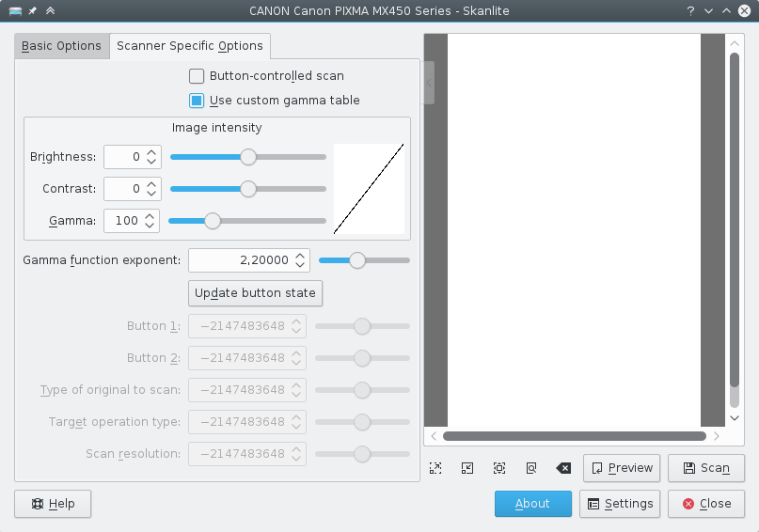This screenshot has width=759, height=532.
Task: Click the zoom out preview icon
Action: [x=467, y=468]
